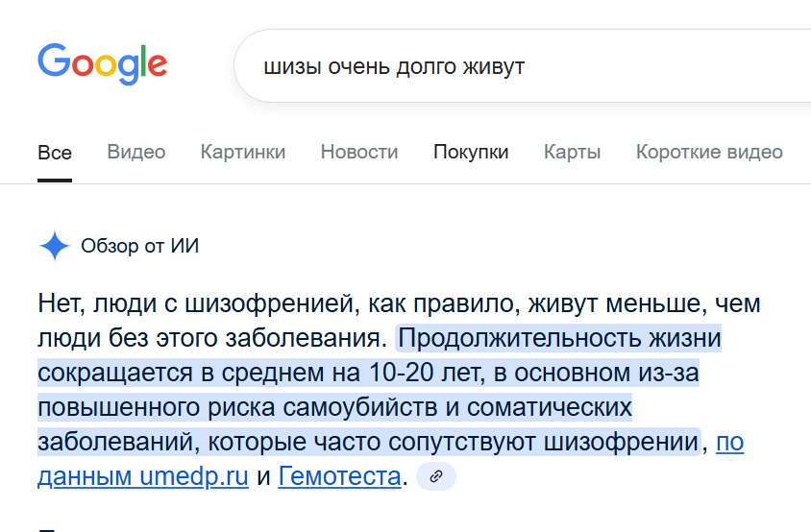
Task: Click highlighted phrase Продолжительность жизни
Action: click(x=559, y=339)
